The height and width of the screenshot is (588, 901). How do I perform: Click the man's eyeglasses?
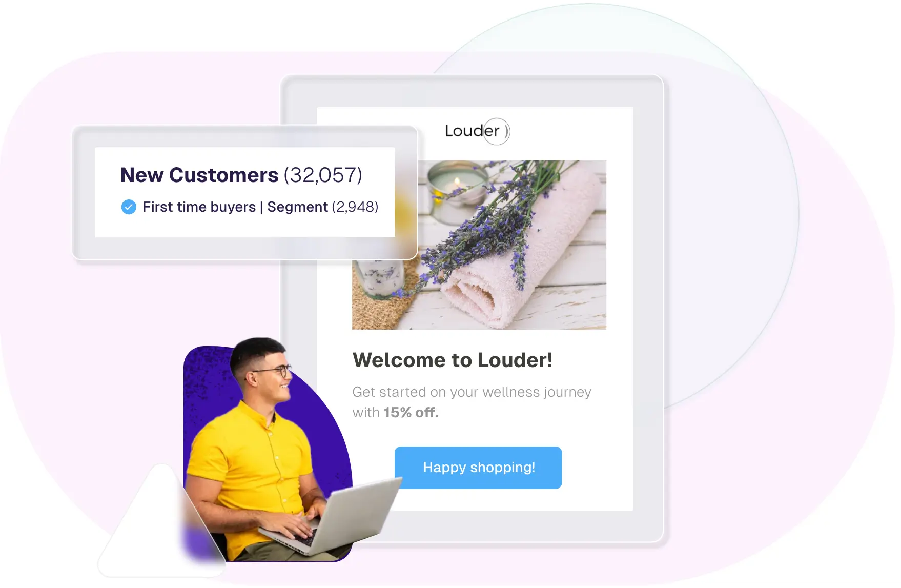[x=274, y=371]
